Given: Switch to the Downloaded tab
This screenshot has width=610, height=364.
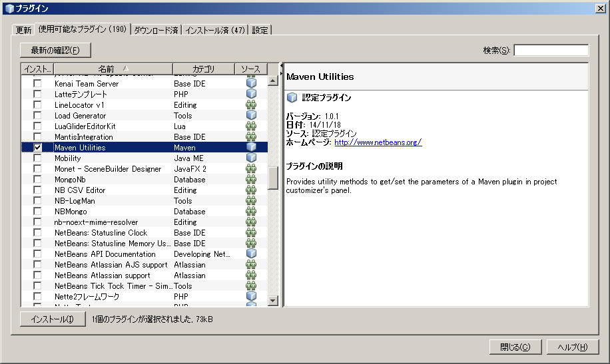Looking at the screenshot, I should tap(156, 30).
